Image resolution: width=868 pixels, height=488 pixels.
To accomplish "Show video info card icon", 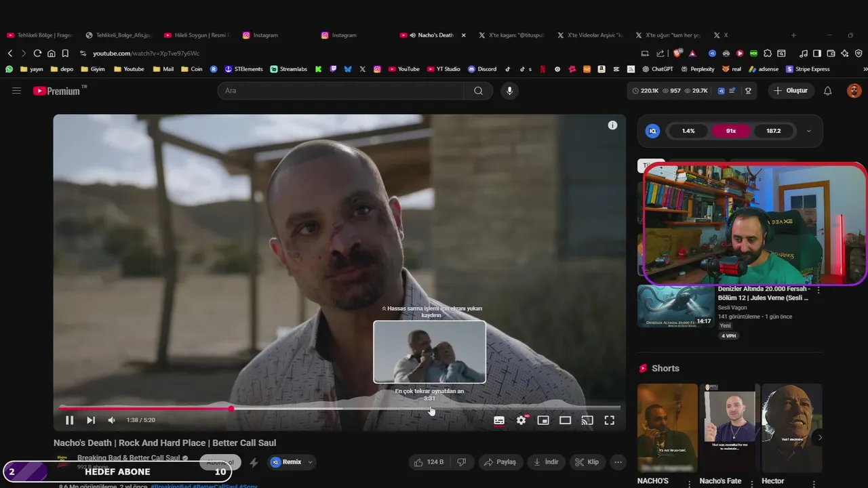I will (x=612, y=125).
